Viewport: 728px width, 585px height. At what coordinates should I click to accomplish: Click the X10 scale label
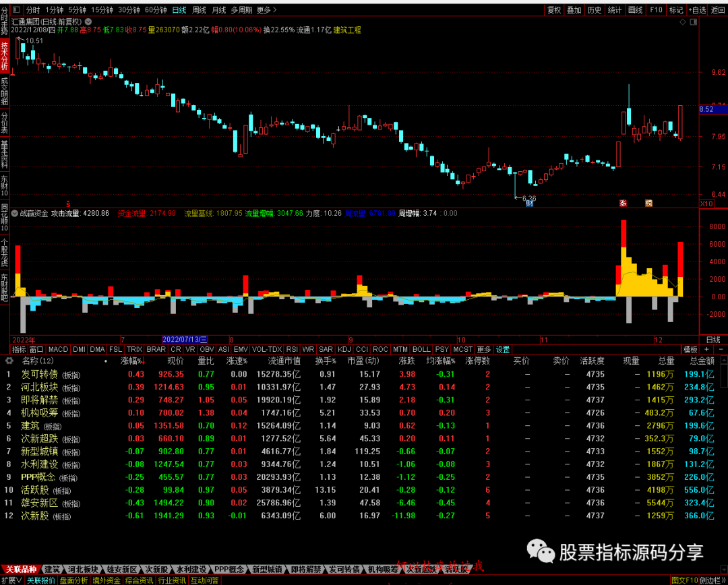point(706,204)
